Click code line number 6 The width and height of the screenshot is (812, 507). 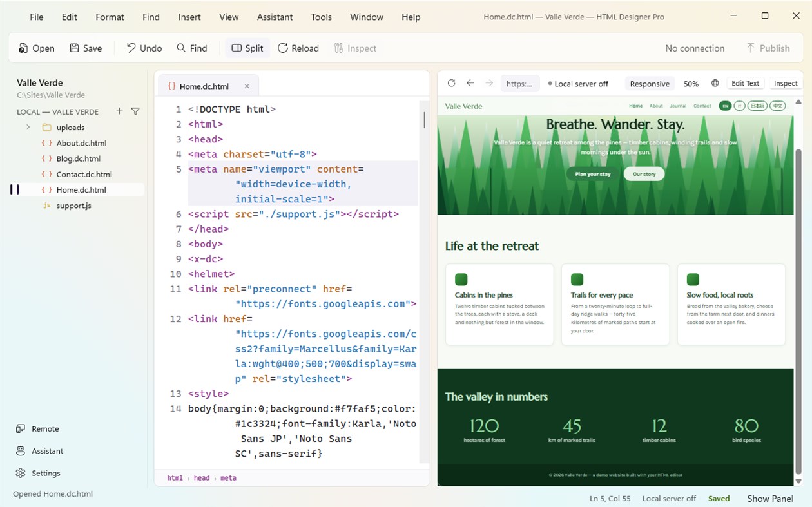[x=179, y=214]
